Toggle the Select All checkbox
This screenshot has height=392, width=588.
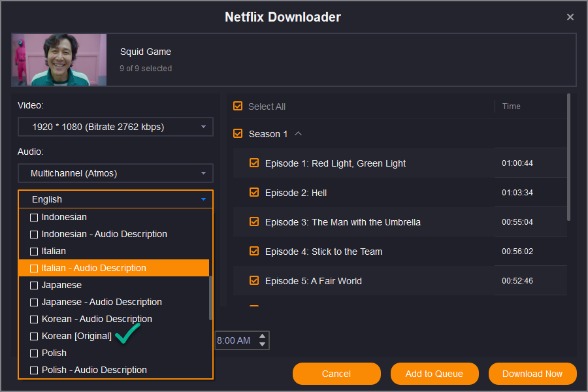tap(238, 106)
